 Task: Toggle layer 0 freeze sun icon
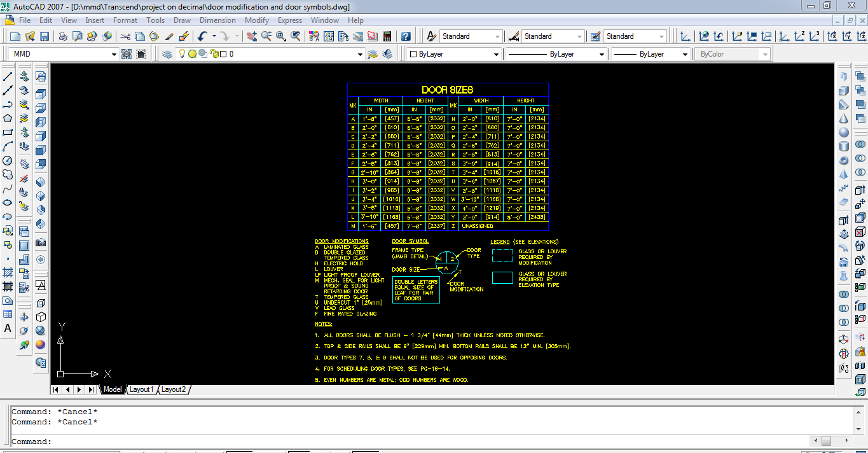192,54
